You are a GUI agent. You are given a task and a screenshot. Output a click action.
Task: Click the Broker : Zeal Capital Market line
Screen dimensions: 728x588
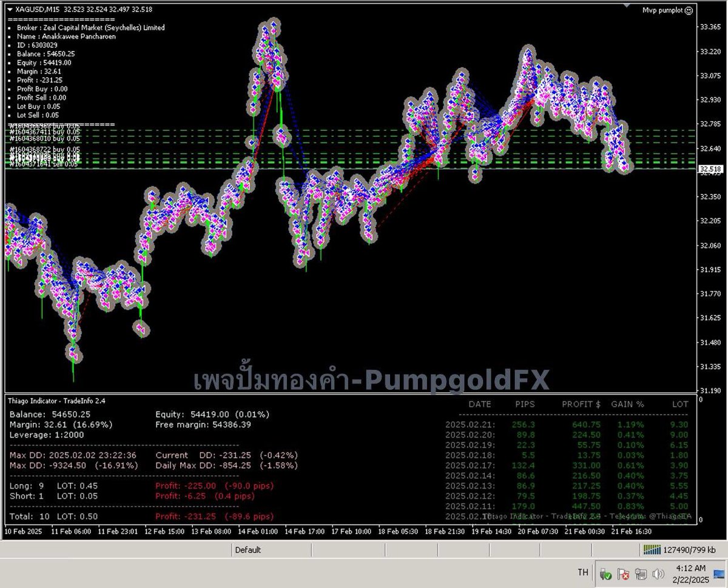[x=90, y=27]
